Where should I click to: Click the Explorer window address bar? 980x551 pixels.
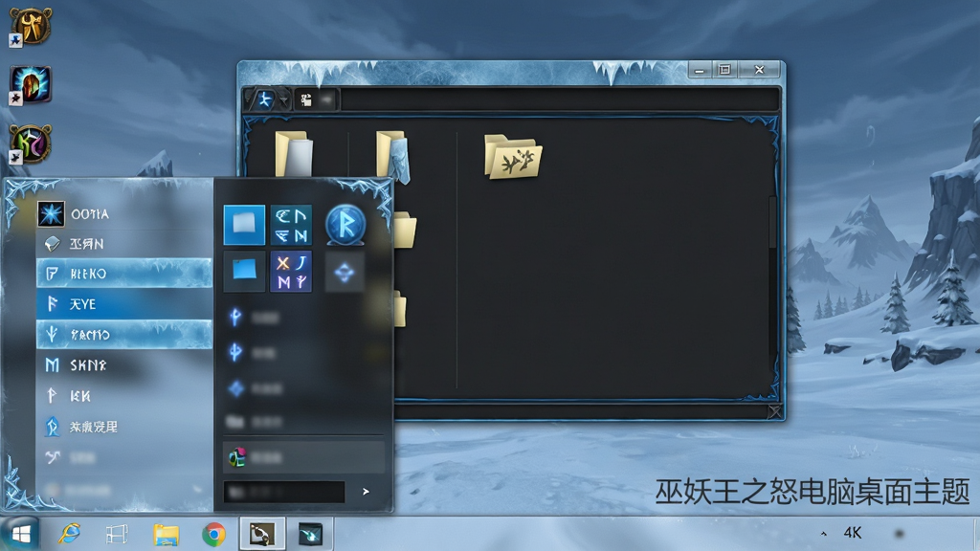click(559, 99)
